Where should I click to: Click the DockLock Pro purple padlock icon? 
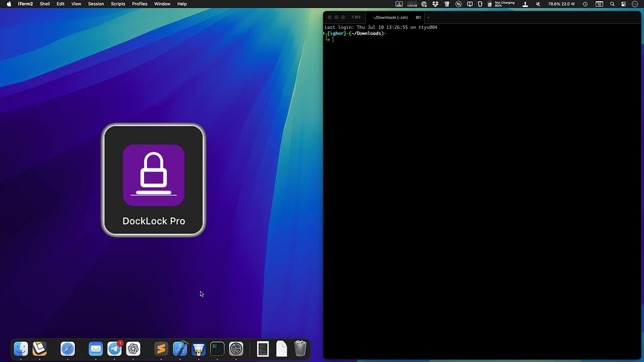[x=153, y=175]
